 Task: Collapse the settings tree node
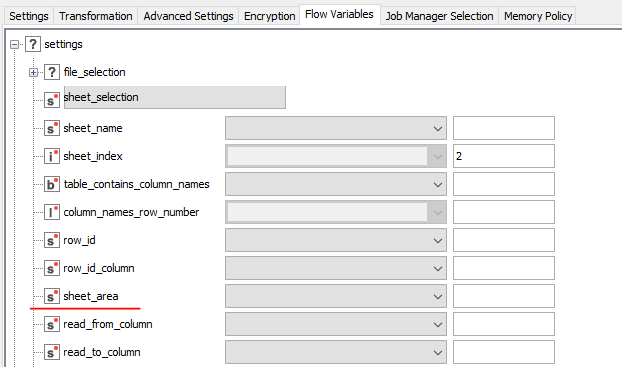pos(14,44)
